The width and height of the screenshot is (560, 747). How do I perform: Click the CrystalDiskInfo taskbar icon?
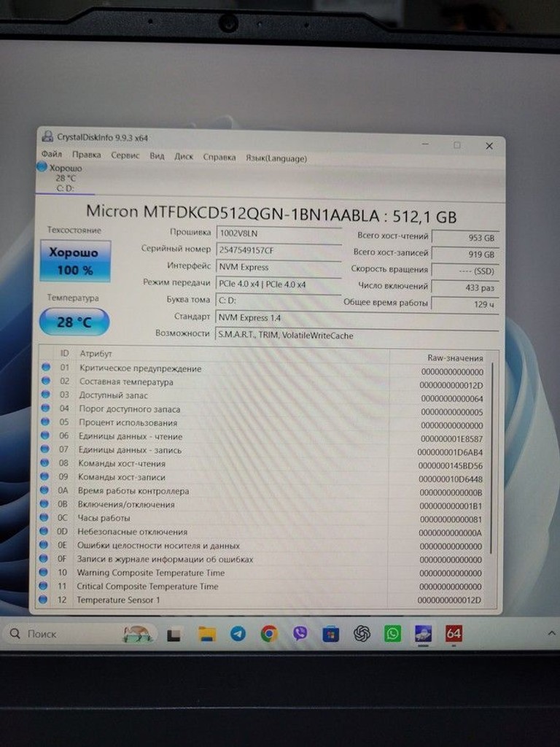tap(424, 634)
